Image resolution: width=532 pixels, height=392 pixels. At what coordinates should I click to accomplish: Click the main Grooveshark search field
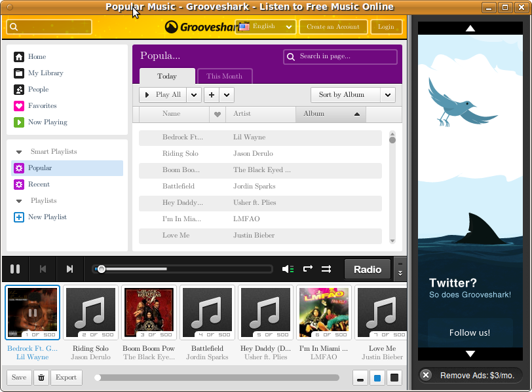[x=49, y=27]
